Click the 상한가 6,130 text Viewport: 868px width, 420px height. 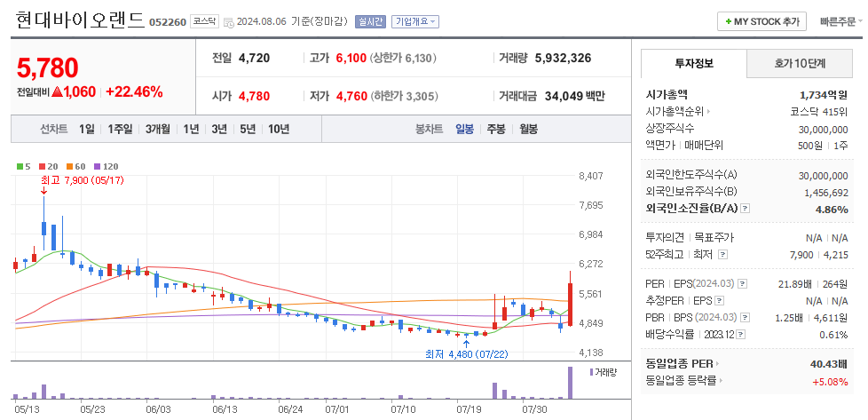coord(402,58)
